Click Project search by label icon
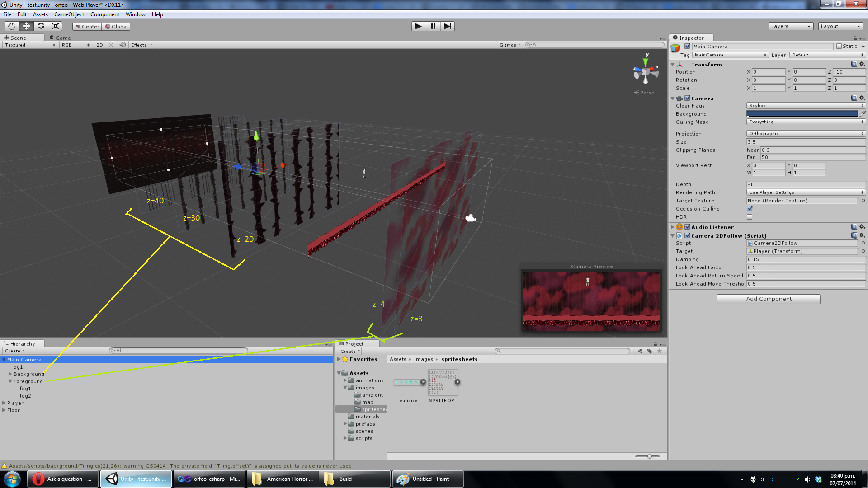Screen dimensions: 868x488 pos(650,351)
